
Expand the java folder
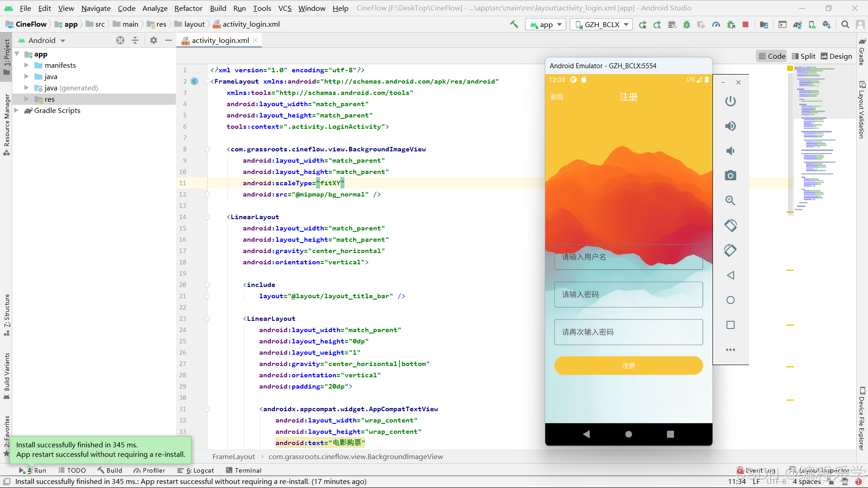(26, 76)
